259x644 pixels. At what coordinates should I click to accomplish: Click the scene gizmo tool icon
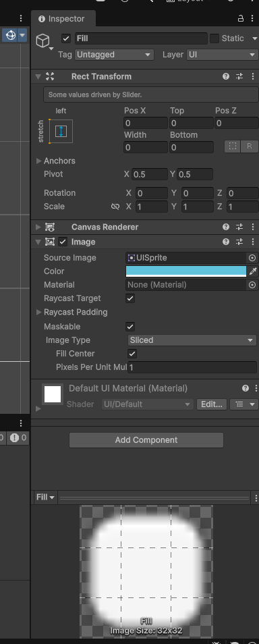click(10, 35)
